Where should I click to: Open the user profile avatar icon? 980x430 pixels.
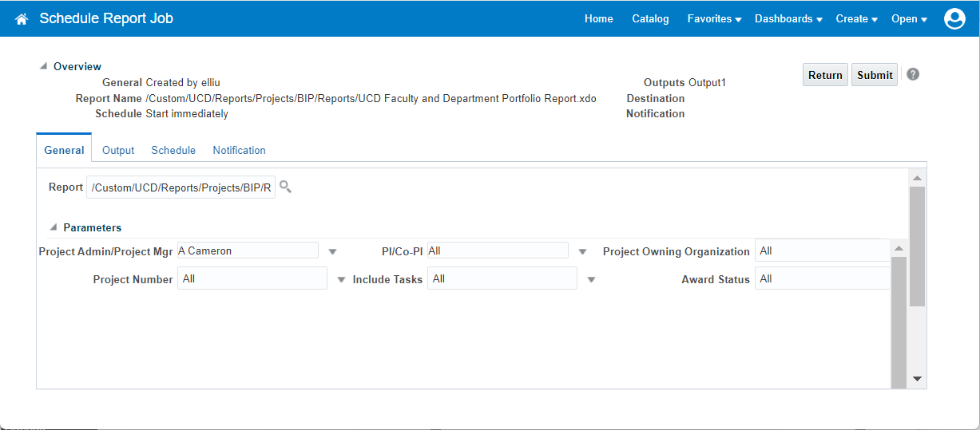click(954, 19)
